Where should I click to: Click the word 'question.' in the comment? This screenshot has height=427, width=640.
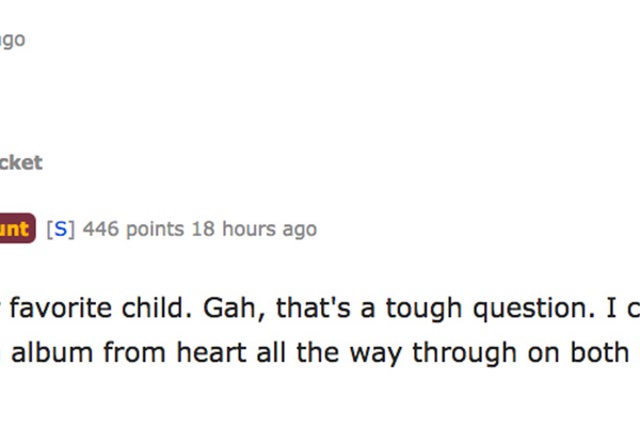point(534,309)
